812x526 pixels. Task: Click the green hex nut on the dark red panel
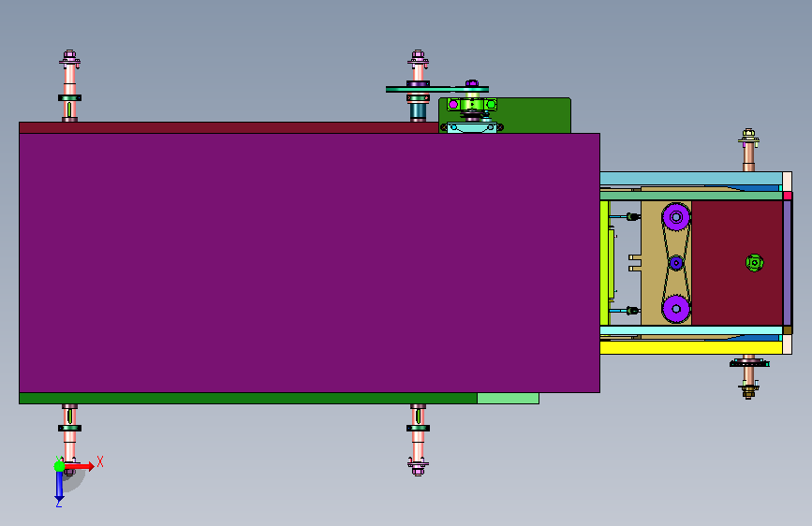tap(755, 262)
